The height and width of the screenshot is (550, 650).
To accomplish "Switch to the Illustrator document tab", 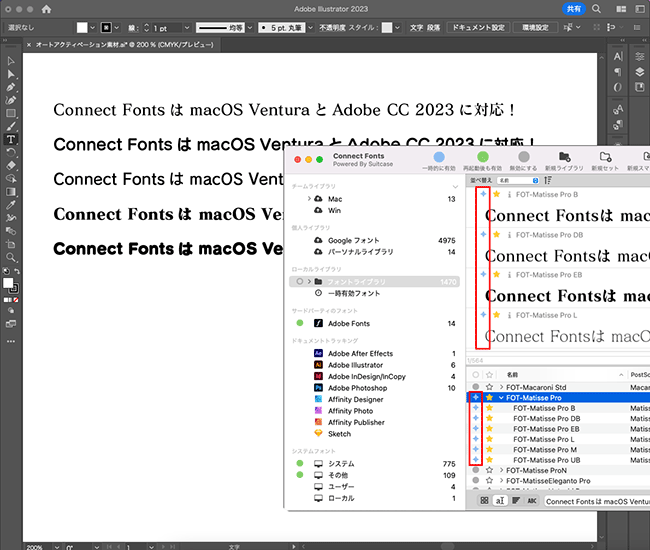I will [x=124, y=44].
